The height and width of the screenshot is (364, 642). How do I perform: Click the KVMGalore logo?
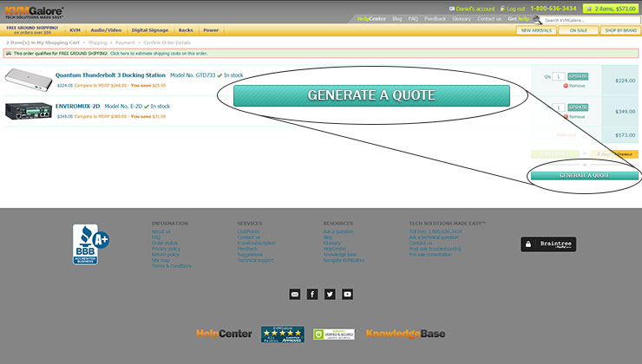click(x=35, y=10)
